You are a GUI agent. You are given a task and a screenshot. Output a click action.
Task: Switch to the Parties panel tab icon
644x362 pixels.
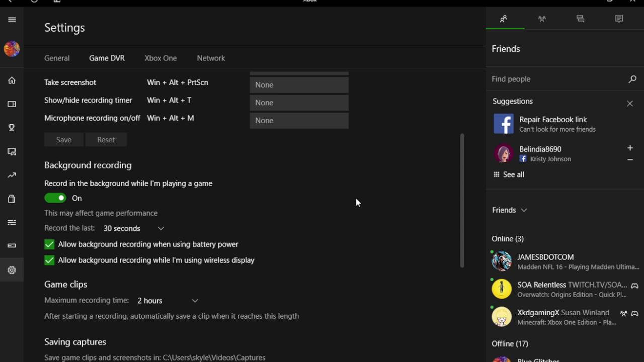coord(542,19)
